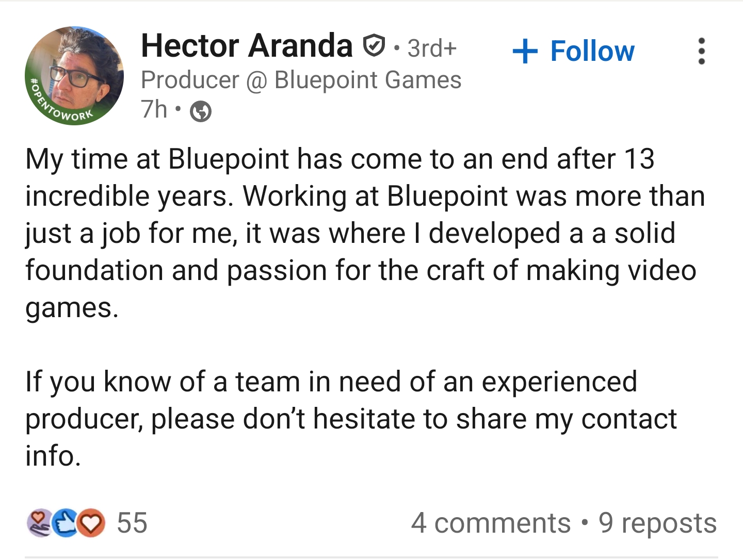Click the red heart love icon
This screenshot has height=560, width=743.
coord(91,522)
